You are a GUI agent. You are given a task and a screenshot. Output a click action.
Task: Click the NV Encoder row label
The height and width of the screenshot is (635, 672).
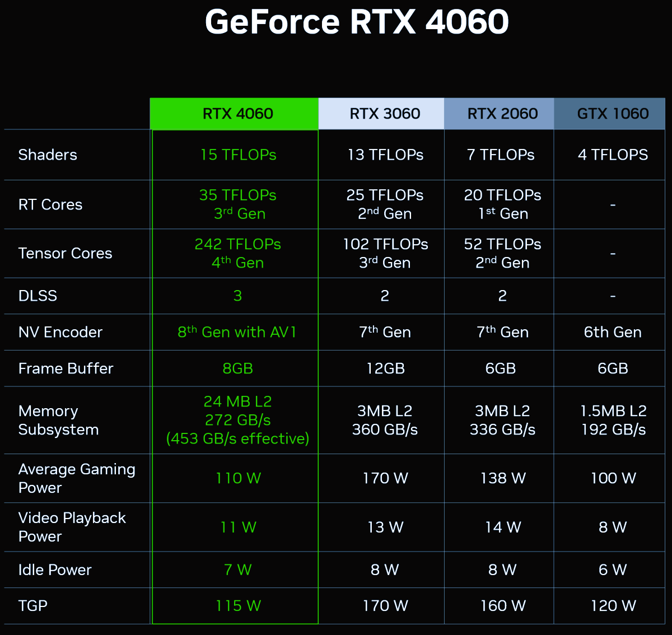coord(60,332)
